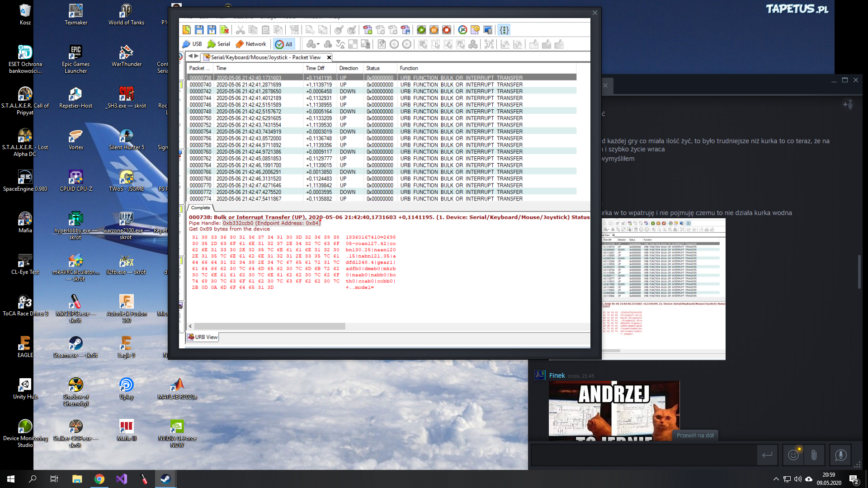Click the red Stop monitoring icon
The image size is (868, 488).
(x=446, y=30)
